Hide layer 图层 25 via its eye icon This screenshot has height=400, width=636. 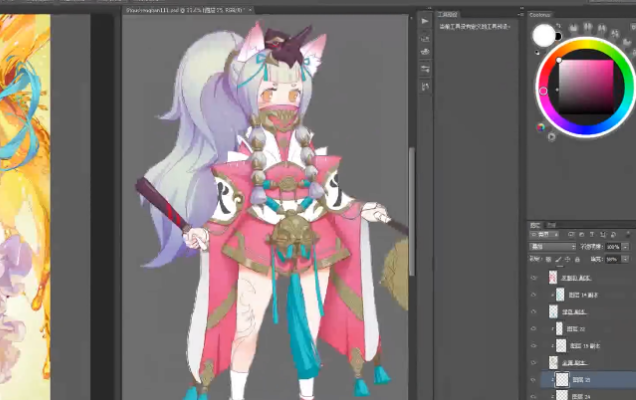pyautogui.click(x=534, y=380)
